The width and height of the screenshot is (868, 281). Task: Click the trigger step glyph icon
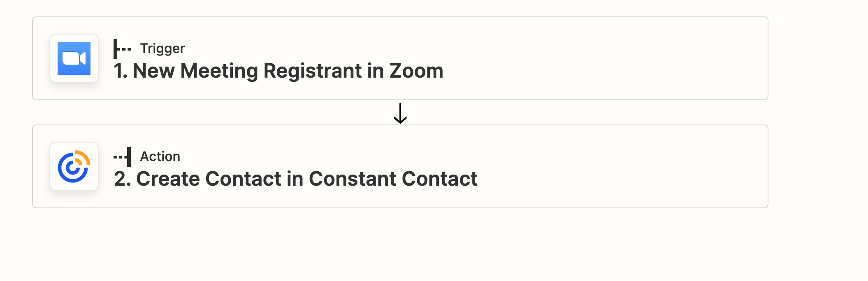tap(122, 49)
